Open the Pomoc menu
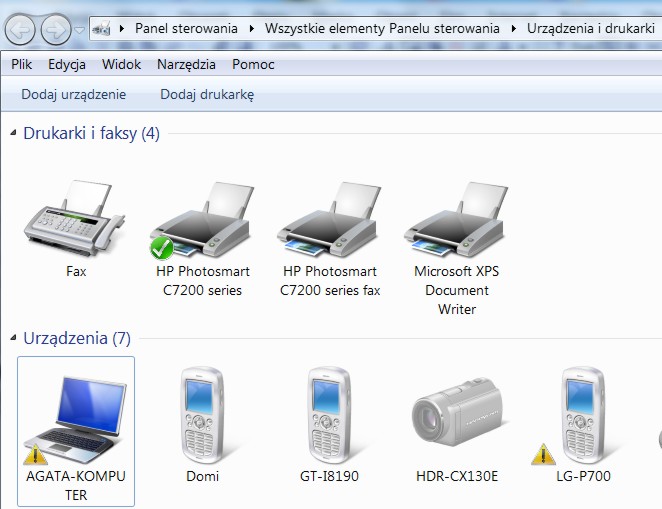This screenshot has height=509, width=662. pos(253,64)
